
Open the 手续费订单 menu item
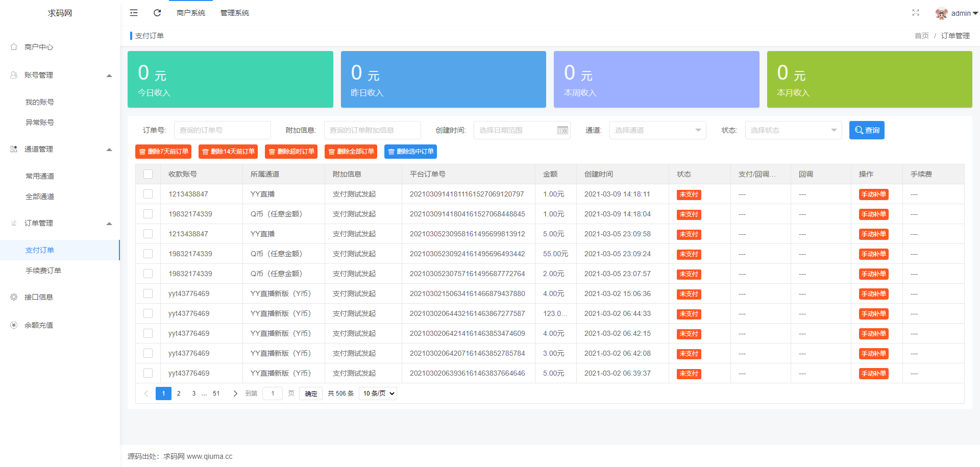43,271
